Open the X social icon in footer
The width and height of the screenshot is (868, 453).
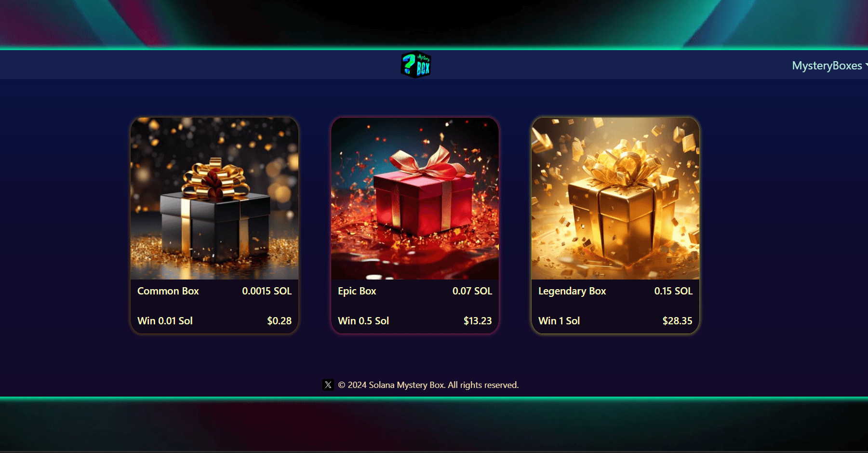coord(328,385)
